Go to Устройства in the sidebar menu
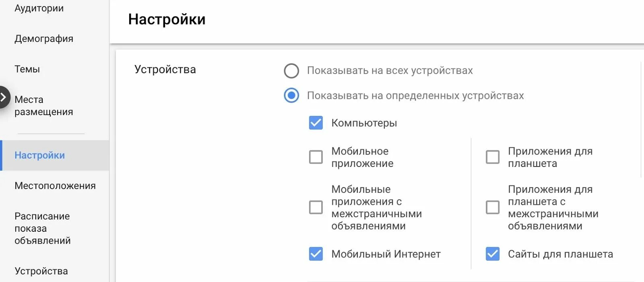Image resolution: width=644 pixels, height=282 pixels. pyautogui.click(x=41, y=271)
